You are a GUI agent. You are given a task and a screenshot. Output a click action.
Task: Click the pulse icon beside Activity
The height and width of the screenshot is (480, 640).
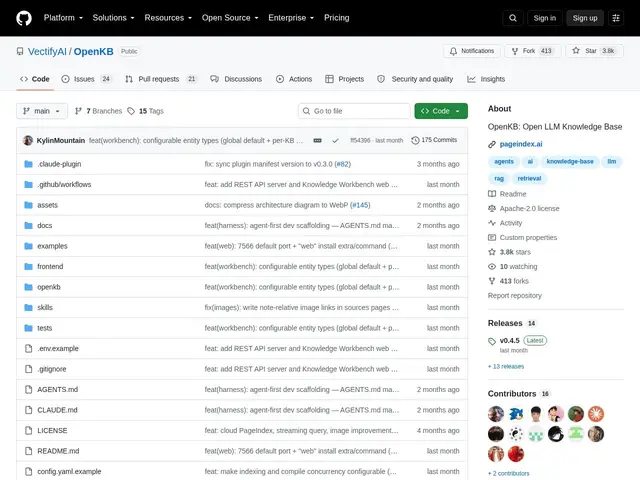click(492, 223)
